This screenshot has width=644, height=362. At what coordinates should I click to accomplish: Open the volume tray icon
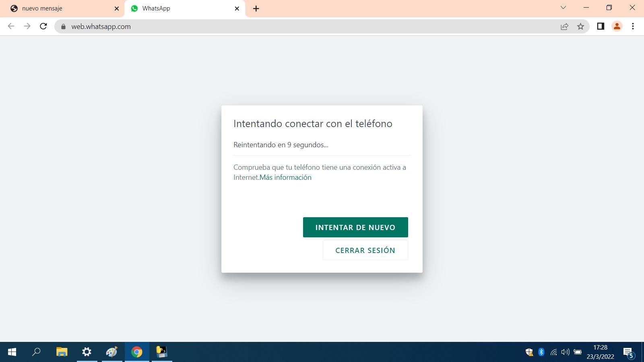tap(566, 352)
